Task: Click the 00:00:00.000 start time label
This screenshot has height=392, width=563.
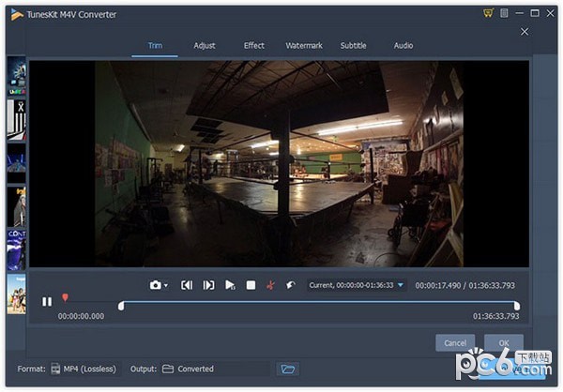Action: (x=81, y=316)
